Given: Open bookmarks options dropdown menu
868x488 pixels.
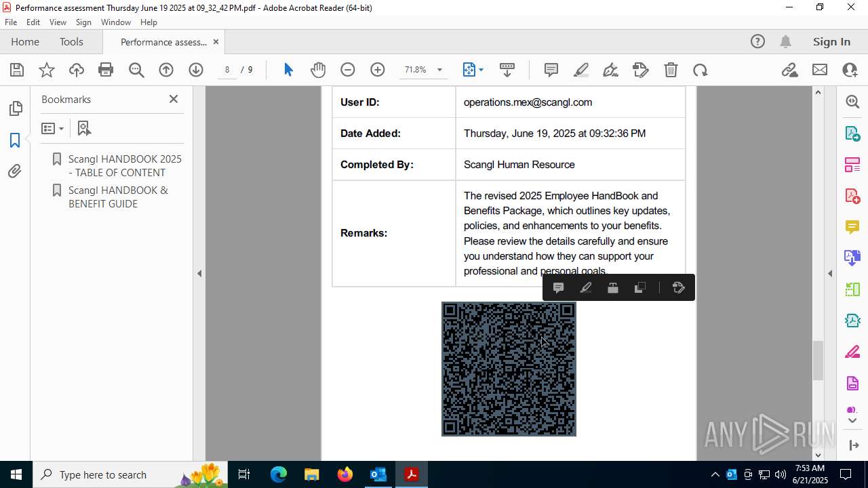Looking at the screenshot, I should point(52,128).
